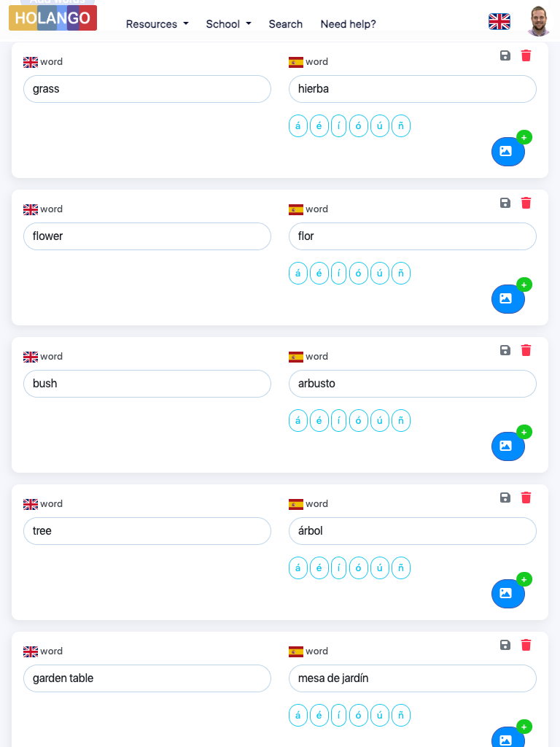Delete the bush/arbusto word card
The image size is (560, 747).
coord(526,350)
